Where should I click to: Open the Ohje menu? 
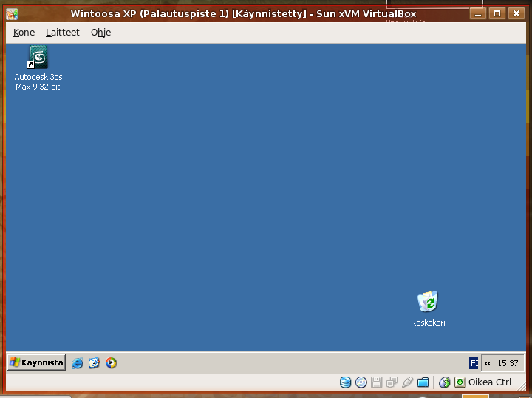pyautogui.click(x=100, y=33)
